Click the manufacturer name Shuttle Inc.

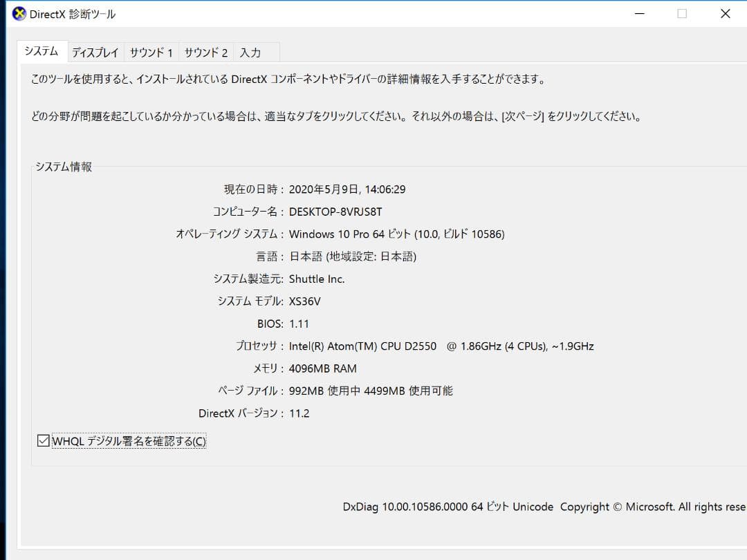tap(317, 279)
